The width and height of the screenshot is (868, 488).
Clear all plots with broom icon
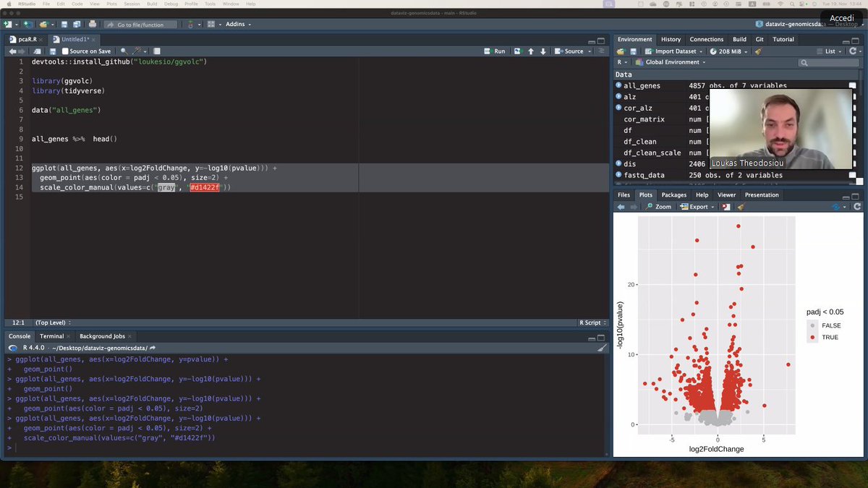pyautogui.click(x=741, y=207)
